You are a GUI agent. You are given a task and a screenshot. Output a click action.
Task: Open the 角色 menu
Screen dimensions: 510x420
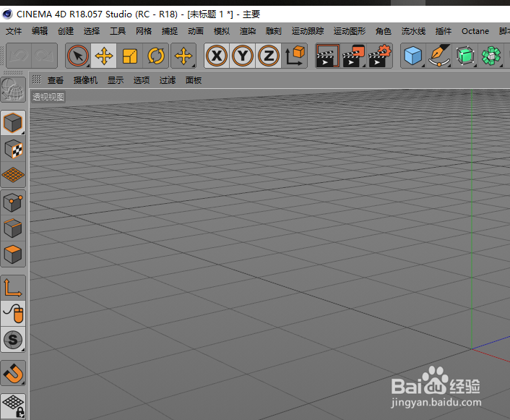(384, 31)
